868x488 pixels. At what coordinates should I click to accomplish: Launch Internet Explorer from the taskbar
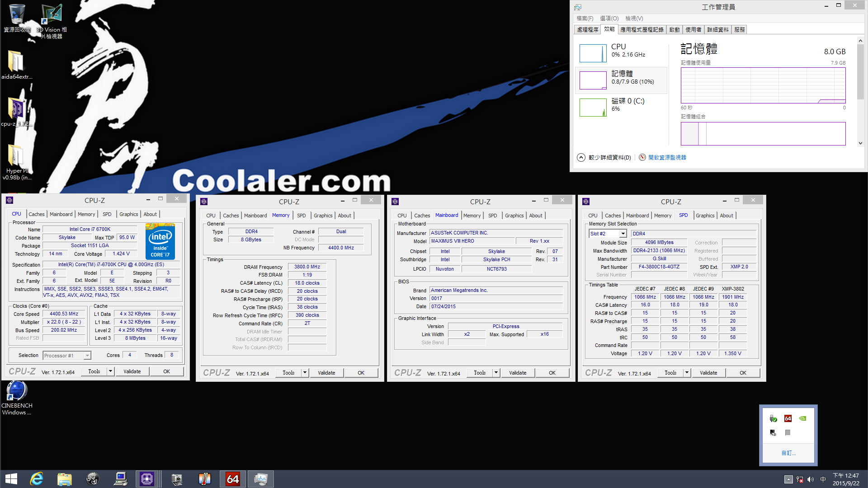36,479
